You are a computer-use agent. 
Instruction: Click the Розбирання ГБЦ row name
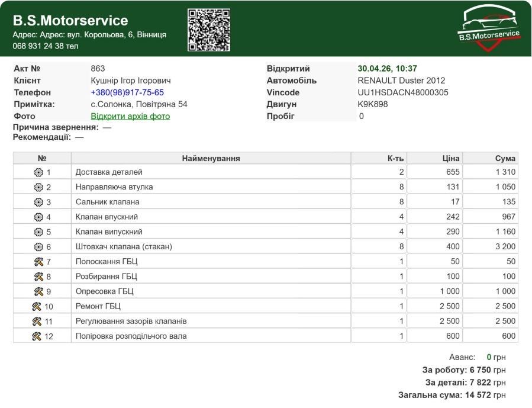coord(106,277)
